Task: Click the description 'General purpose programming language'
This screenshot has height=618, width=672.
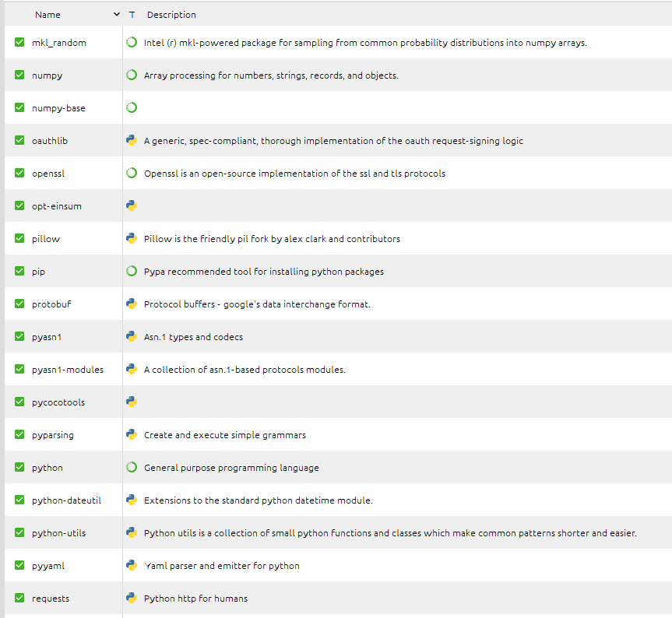Action: point(231,468)
